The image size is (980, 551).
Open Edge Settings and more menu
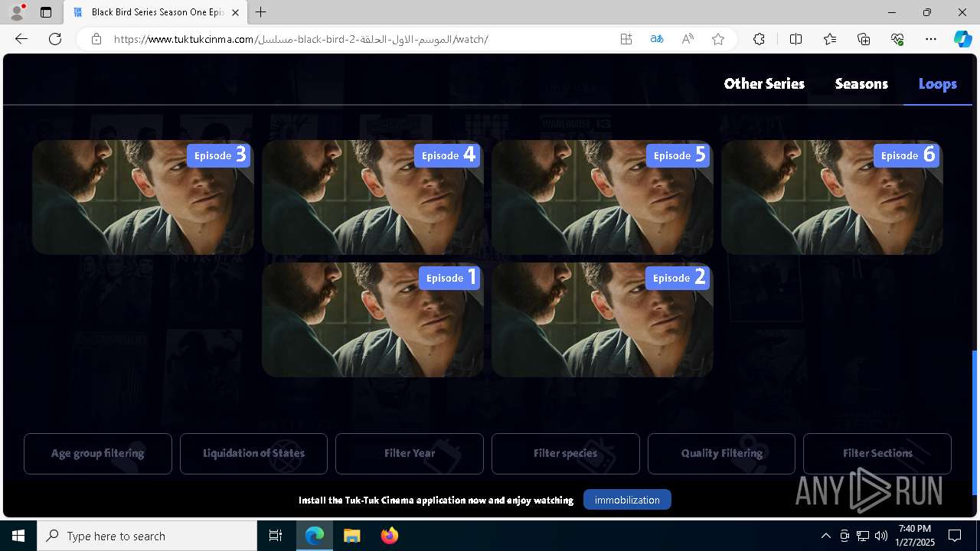[931, 39]
